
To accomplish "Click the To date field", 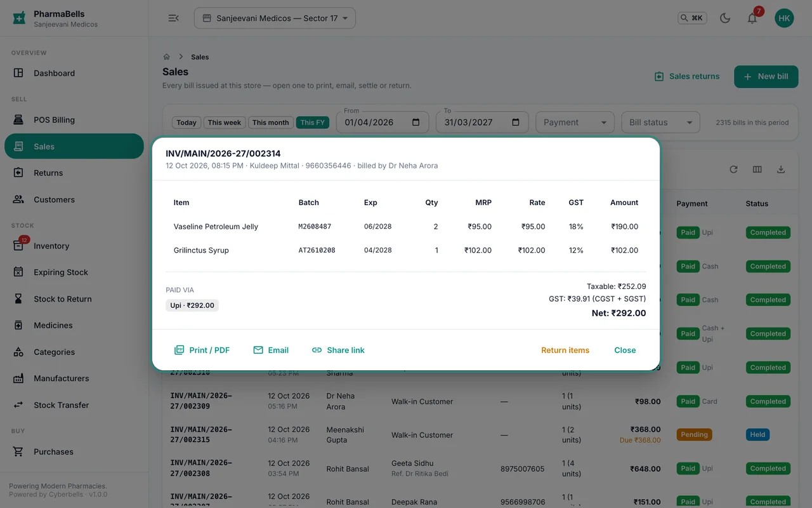I will (482, 123).
